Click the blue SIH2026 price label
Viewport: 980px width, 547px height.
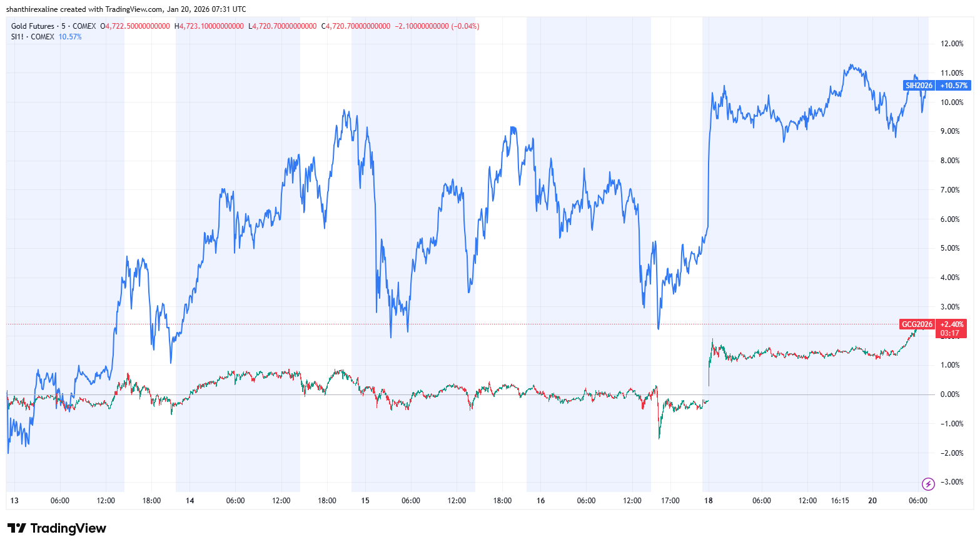point(919,86)
